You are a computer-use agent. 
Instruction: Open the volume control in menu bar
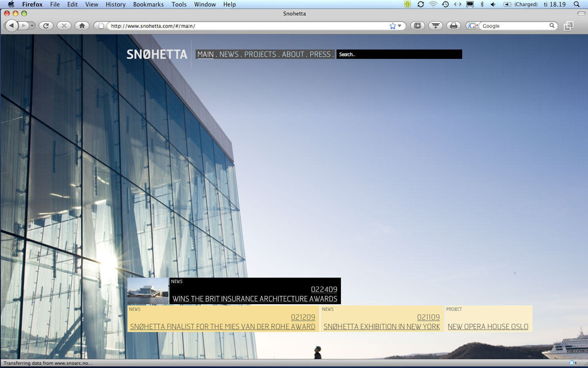coord(493,4)
